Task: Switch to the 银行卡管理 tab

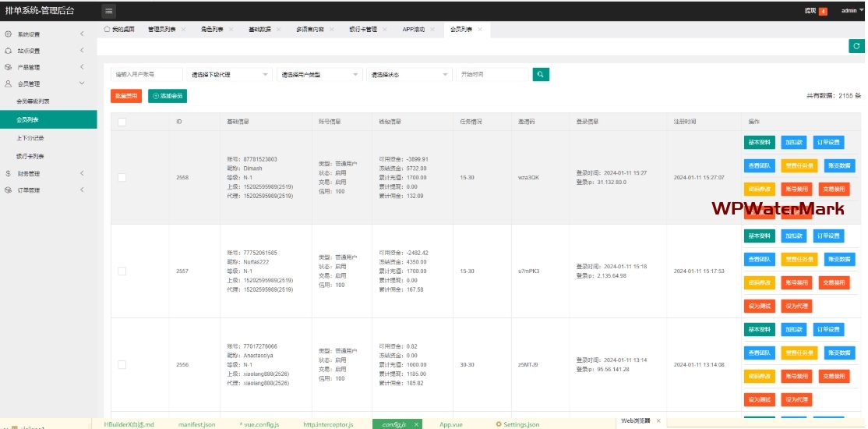Action: click(363, 30)
